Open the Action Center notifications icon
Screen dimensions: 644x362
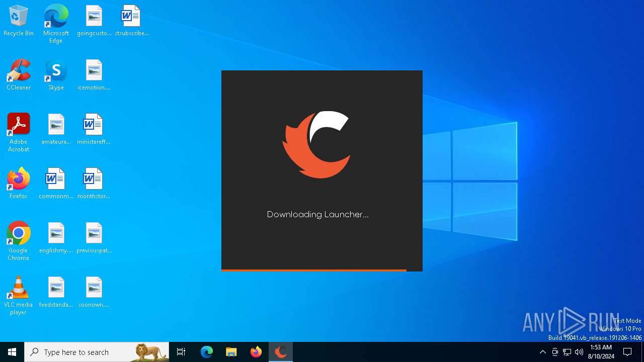(x=627, y=352)
